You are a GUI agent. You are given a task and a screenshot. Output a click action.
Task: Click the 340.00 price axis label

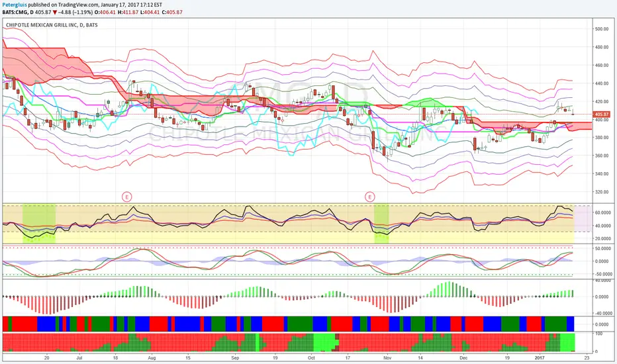(602, 174)
